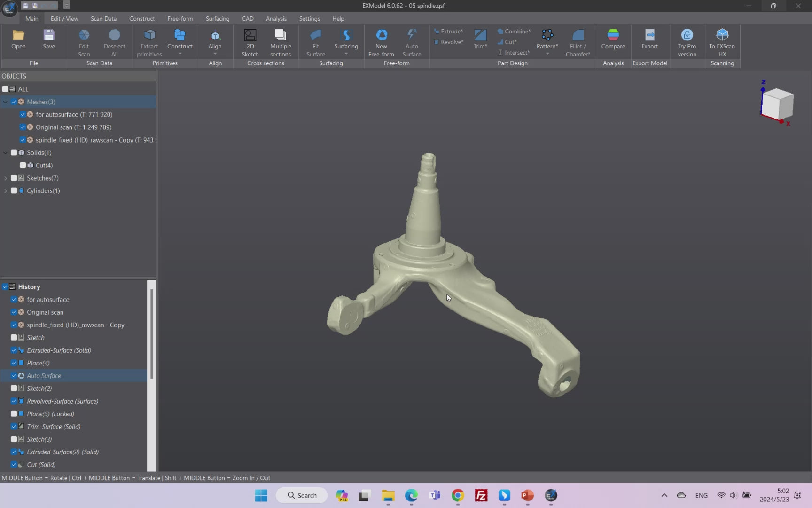Open the Free-form tab
Image resolution: width=812 pixels, height=508 pixels.
[180, 18]
